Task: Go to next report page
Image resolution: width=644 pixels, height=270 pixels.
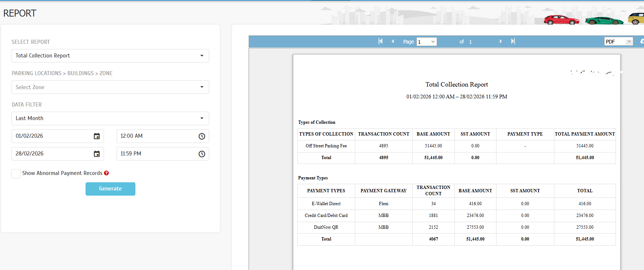Action: coord(501,41)
